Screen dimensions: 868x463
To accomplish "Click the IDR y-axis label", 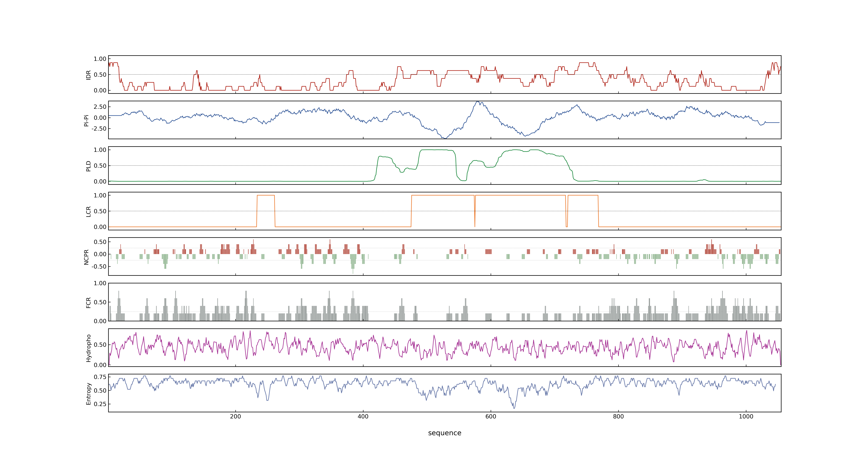I will pos(88,75).
